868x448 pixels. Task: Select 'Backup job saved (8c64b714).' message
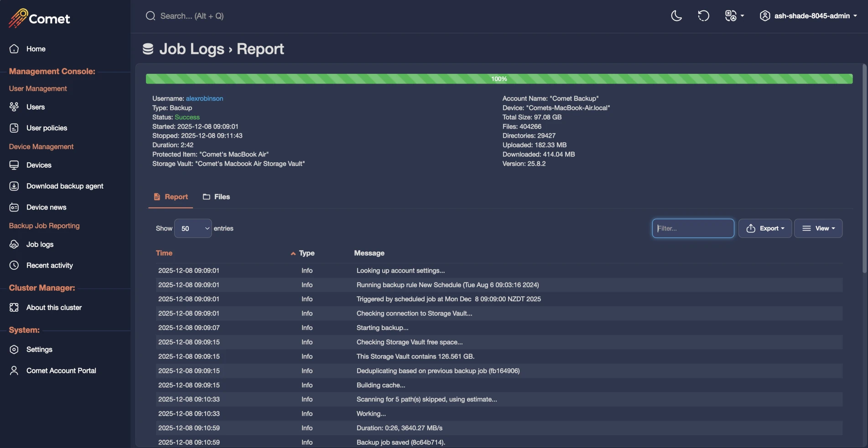pyautogui.click(x=400, y=443)
